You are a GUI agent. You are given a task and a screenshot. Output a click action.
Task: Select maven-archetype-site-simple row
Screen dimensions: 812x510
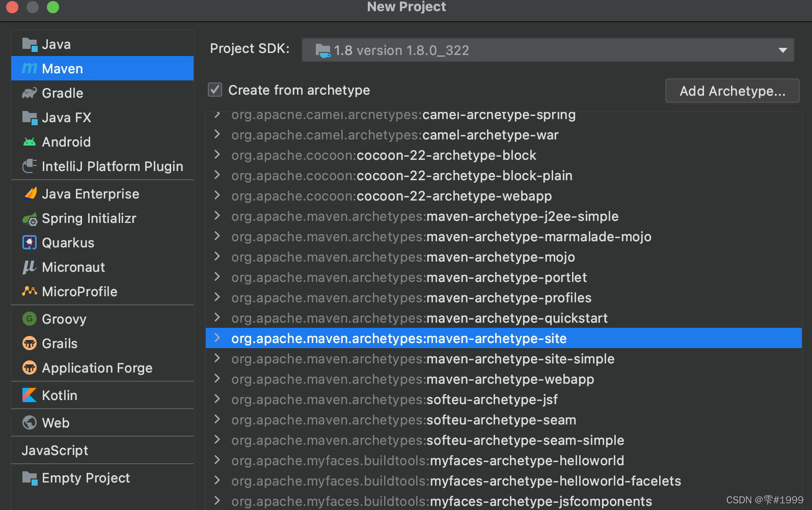tap(503, 358)
